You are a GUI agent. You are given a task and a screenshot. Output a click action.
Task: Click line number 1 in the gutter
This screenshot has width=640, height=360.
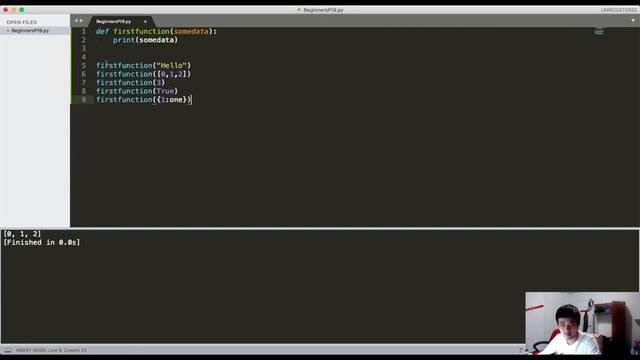coord(84,31)
